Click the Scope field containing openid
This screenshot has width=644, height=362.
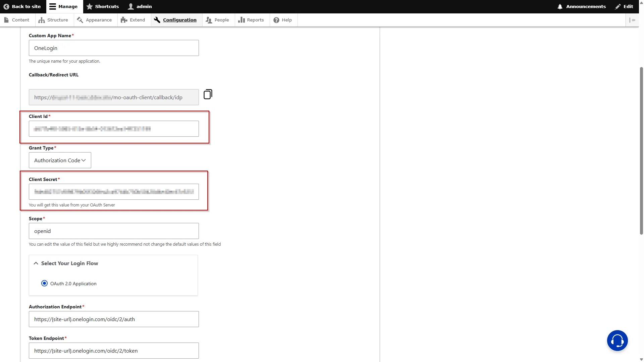coord(114,231)
